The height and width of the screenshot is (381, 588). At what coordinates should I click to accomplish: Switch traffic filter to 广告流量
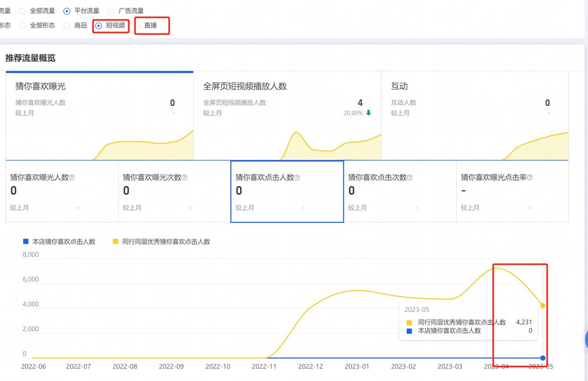point(111,11)
